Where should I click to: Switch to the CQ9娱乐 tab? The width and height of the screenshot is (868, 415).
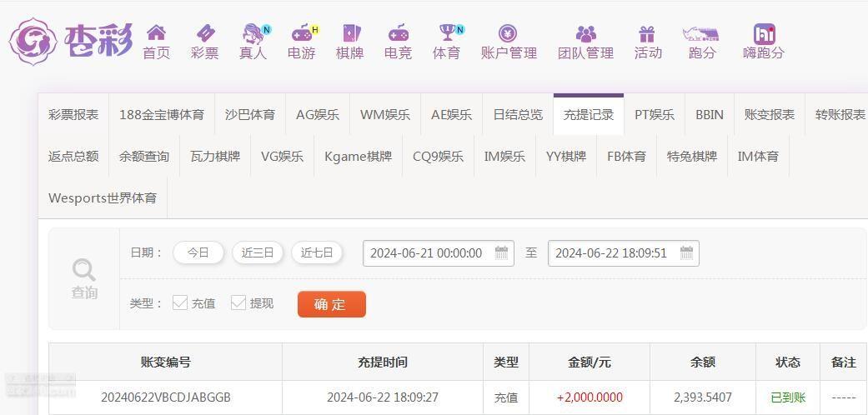(x=439, y=157)
